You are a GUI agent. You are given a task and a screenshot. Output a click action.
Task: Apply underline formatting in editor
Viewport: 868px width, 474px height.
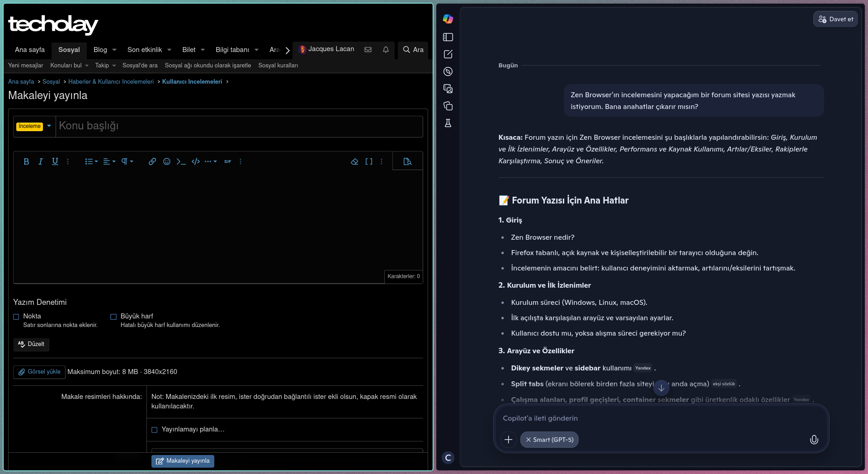[x=55, y=161]
